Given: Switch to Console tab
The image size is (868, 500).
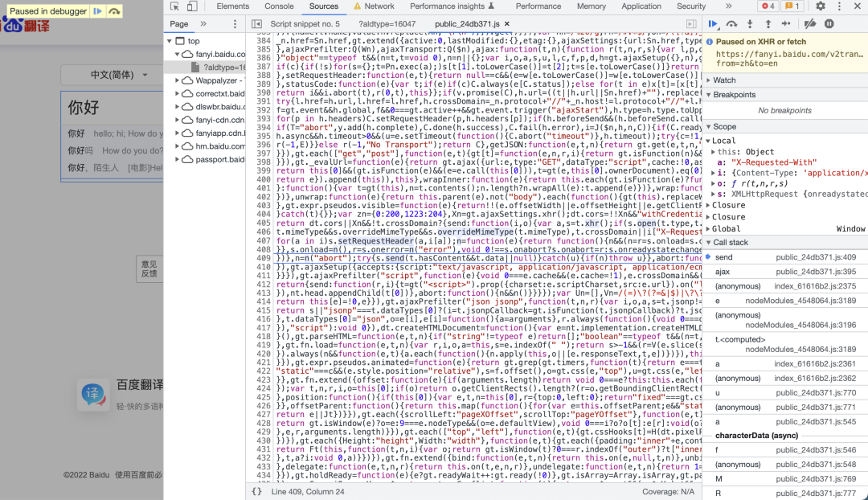Looking at the screenshot, I should click(x=279, y=6).
